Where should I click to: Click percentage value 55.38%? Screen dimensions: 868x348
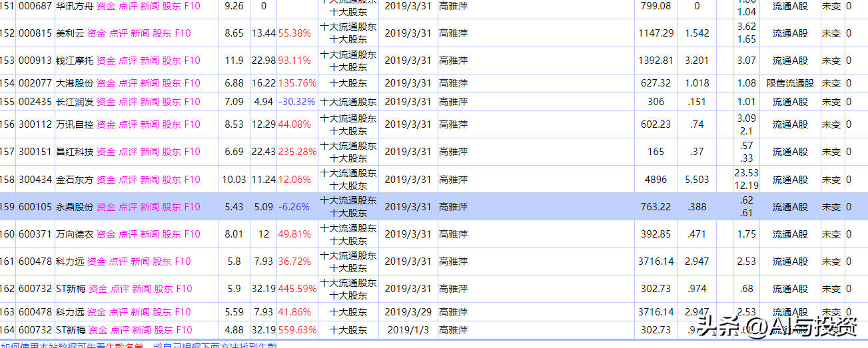(294, 33)
